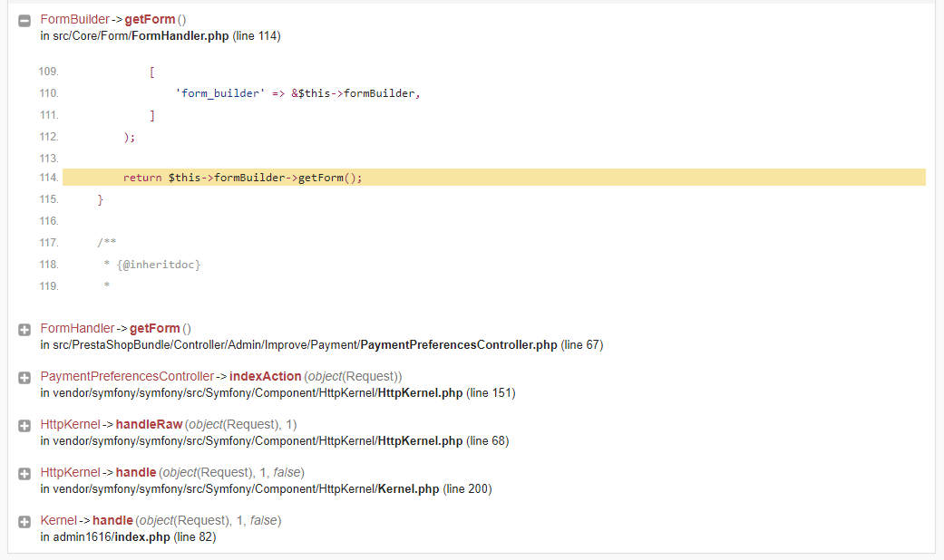This screenshot has height=560, width=944.
Task: Open HttpKernel.php path at line 151
Action: tap(277, 393)
